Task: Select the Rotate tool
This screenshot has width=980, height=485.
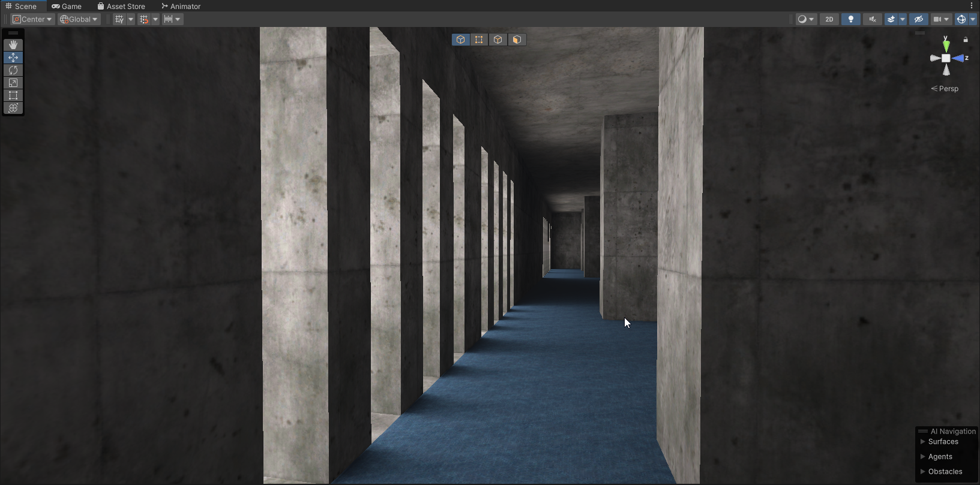Action: coord(13,70)
